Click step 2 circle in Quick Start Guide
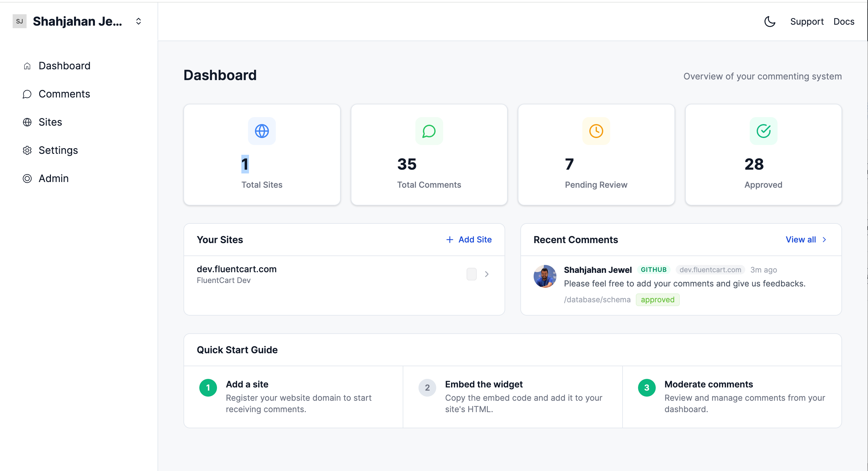 pos(427,388)
